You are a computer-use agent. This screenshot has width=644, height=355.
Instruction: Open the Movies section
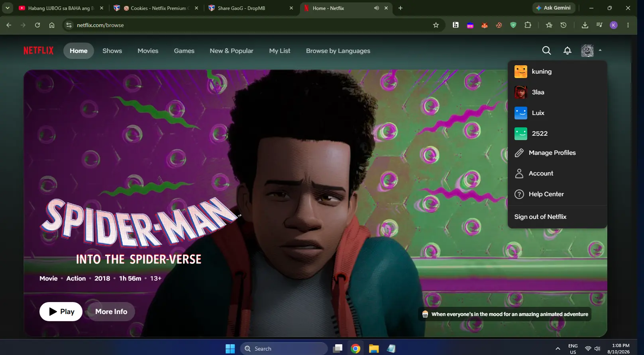pos(148,51)
